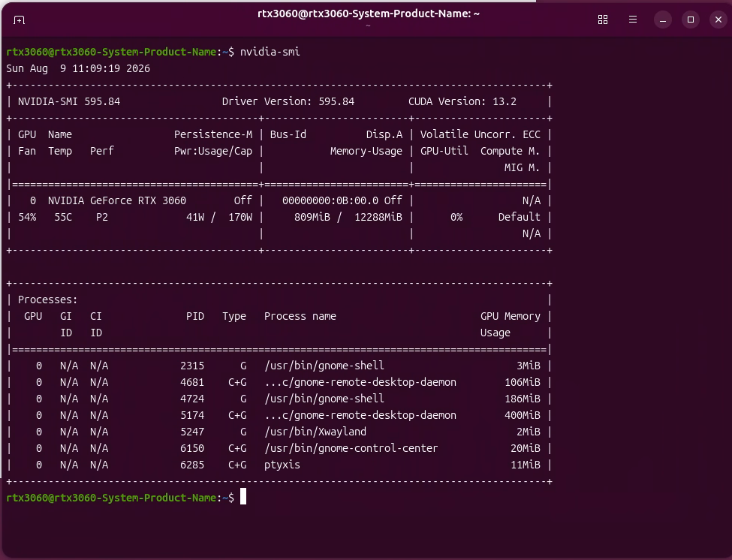The width and height of the screenshot is (732, 560).
Task: Click the 106MiB memory value
Action: tap(522, 383)
